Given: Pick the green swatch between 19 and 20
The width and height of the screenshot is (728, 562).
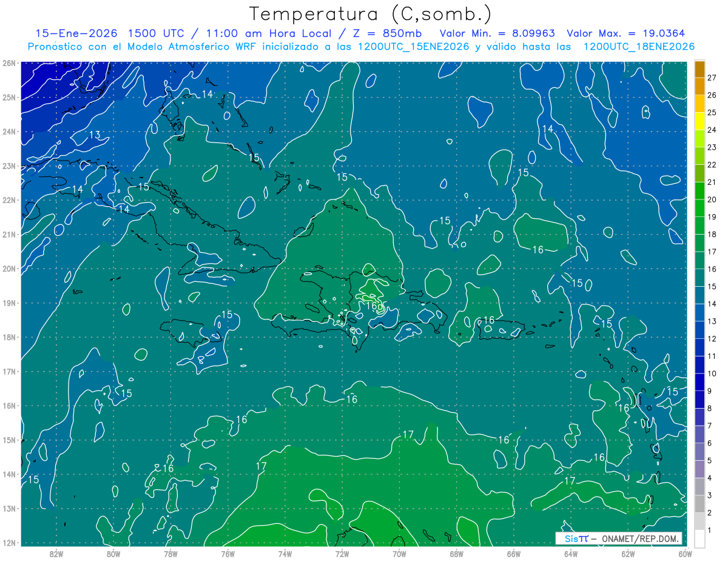Looking at the screenshot, I should 699,208.
